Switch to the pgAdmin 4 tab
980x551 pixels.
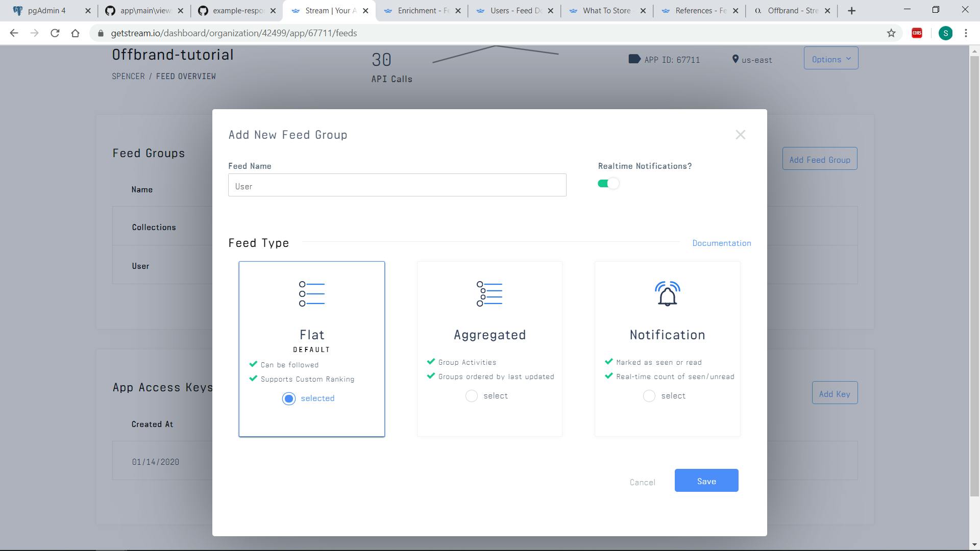coord(46,10)
